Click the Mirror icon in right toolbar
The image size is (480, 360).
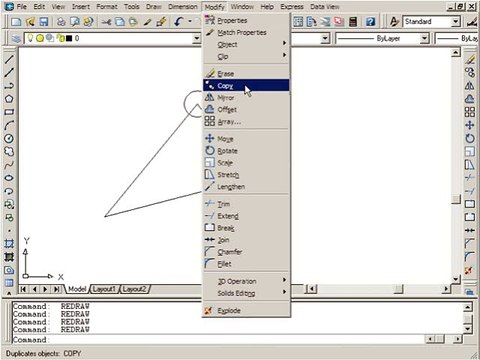tap(470, 86)
